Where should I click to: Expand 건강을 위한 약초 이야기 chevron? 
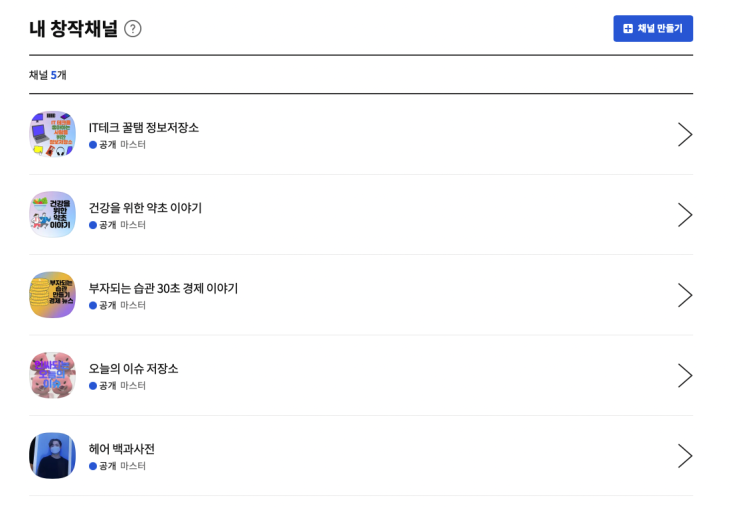click(x=684, y=215)
